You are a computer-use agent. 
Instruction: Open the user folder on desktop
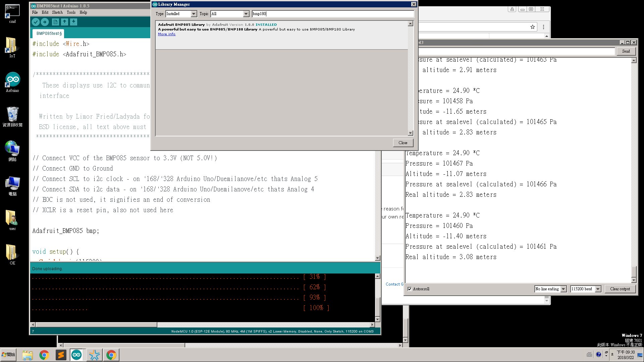pos(12,220)
